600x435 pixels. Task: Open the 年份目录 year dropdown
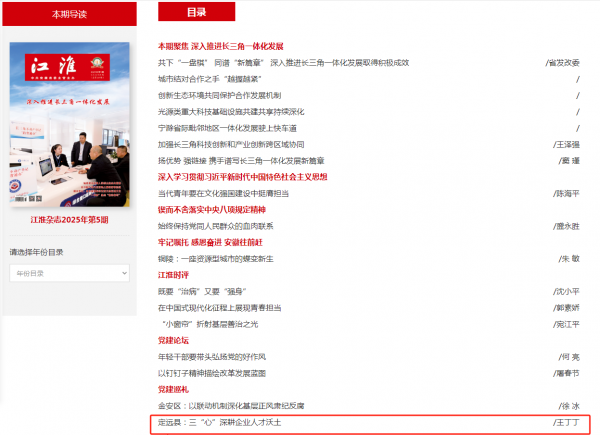[x=66, y=272]
